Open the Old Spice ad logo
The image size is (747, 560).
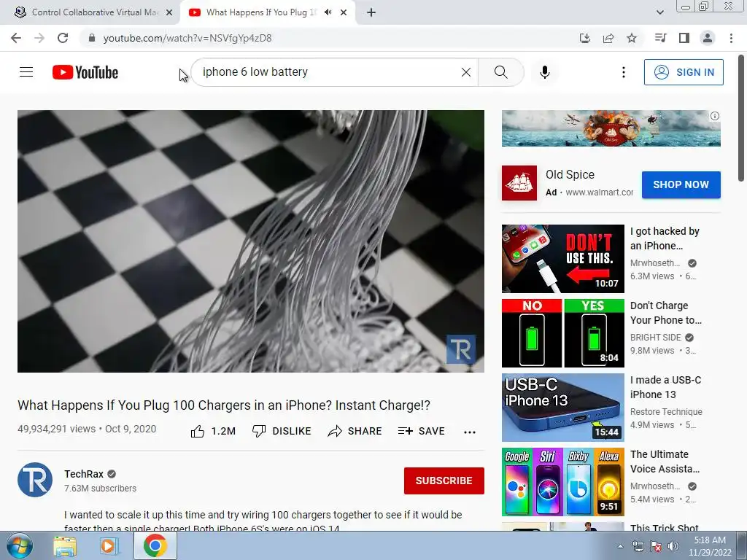tap(519, 183)
